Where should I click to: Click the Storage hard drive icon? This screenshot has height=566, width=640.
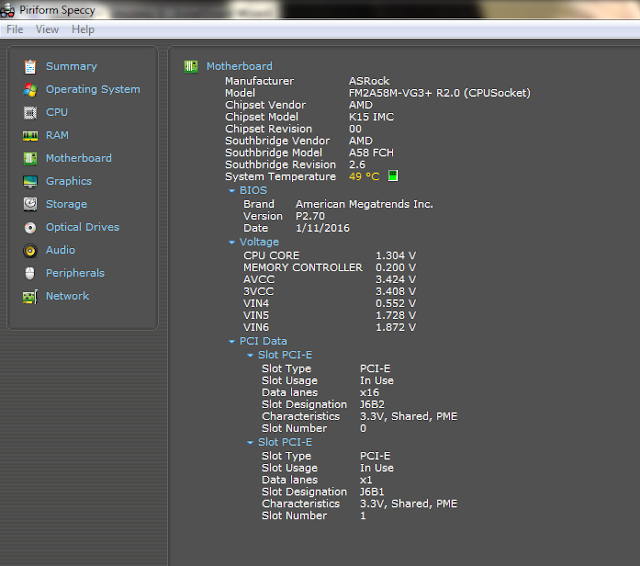tap(30, 204)
